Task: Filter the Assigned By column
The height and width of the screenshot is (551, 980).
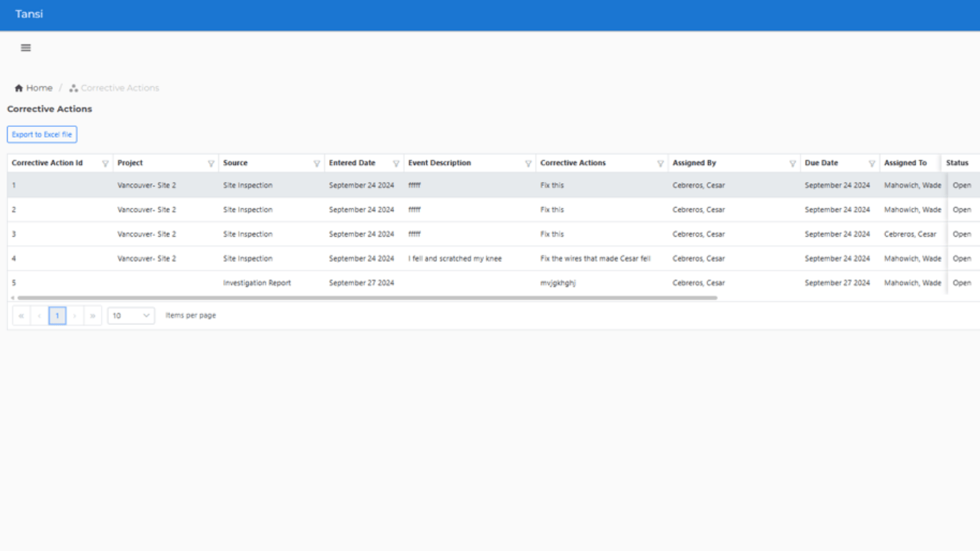Action: pos(792,163)
